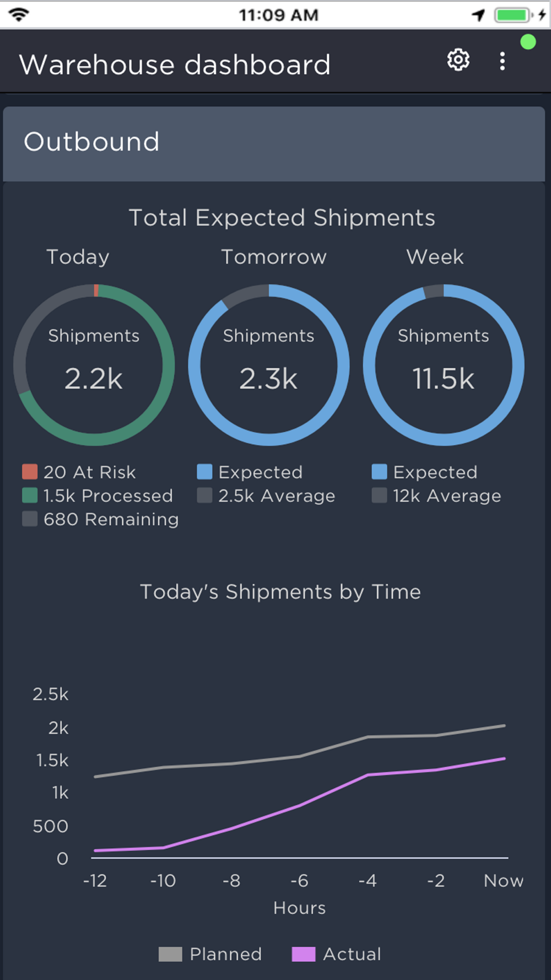Toggle the Planned series legend
The width and height of the screenshot is (551, 980).
click(x=210, y=954)
